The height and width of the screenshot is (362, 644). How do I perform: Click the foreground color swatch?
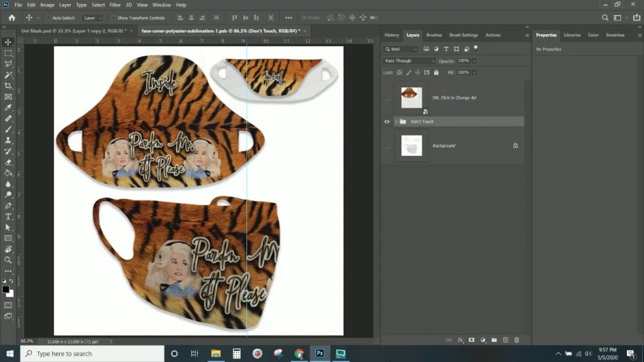pyautogui.click(x=6, y=289)
